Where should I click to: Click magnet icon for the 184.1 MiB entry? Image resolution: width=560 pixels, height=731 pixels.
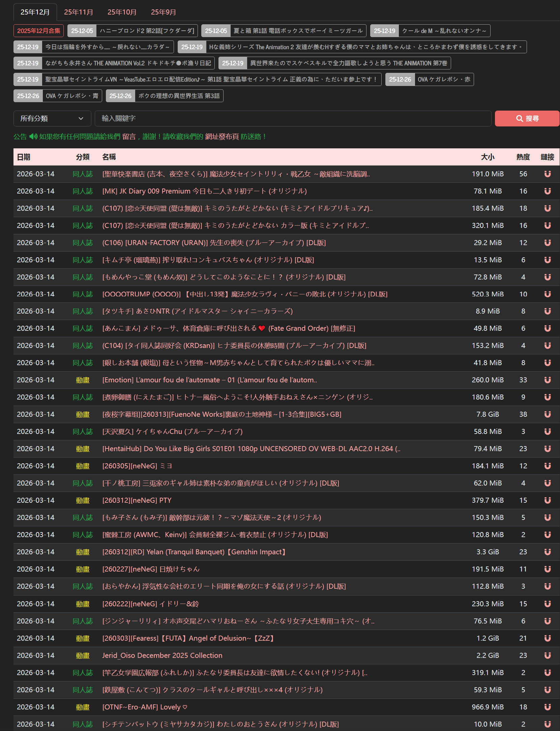pos(547,466)
